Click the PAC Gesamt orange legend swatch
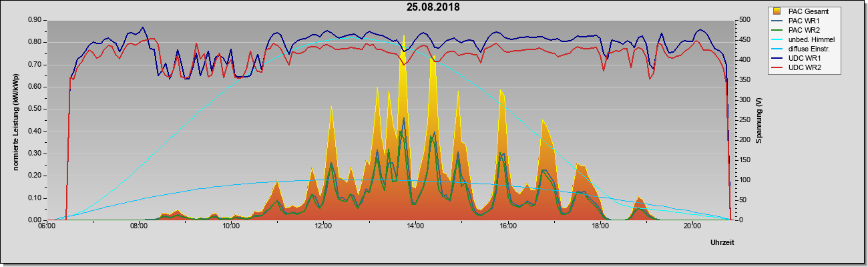Viewport: 868px width, 267px height. point(777,11)
